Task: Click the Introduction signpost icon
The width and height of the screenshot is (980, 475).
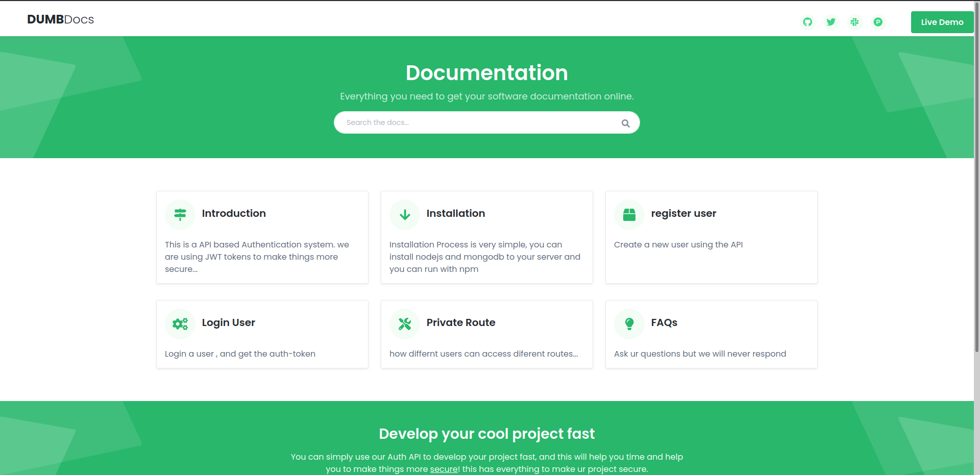Action: (180, 215)
